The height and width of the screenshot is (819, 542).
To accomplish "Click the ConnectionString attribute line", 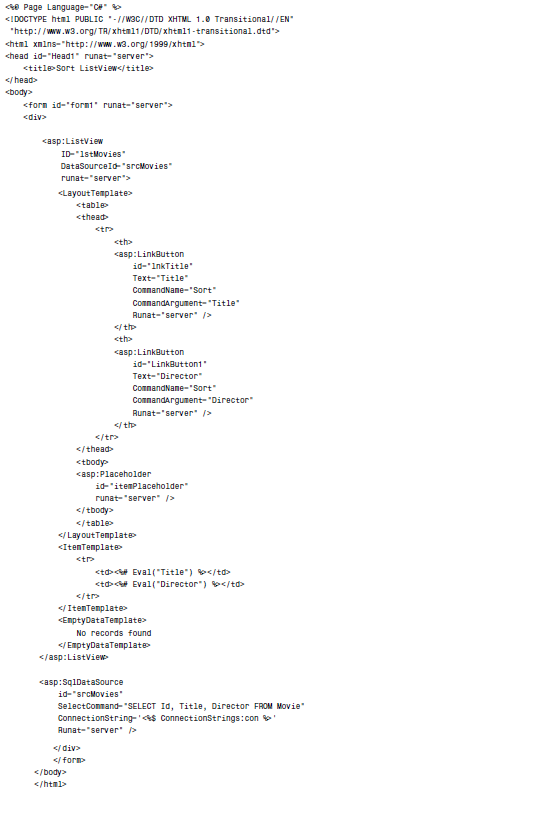I will (167, 718).
